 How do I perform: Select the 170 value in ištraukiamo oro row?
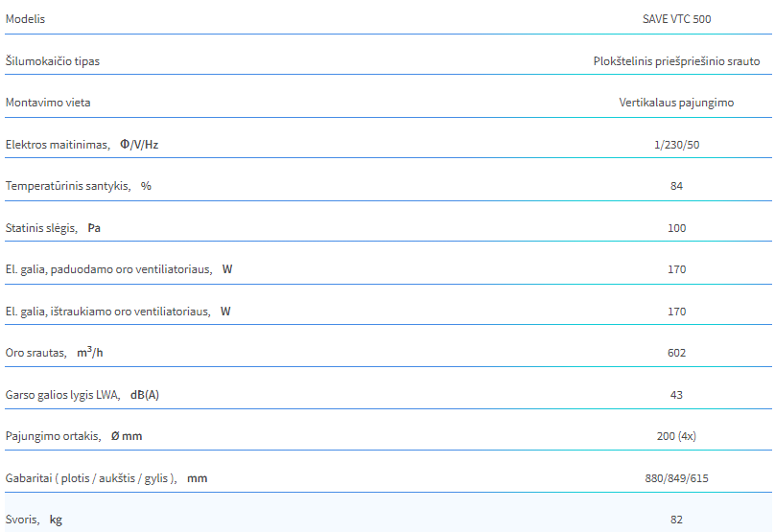point(676,312)
